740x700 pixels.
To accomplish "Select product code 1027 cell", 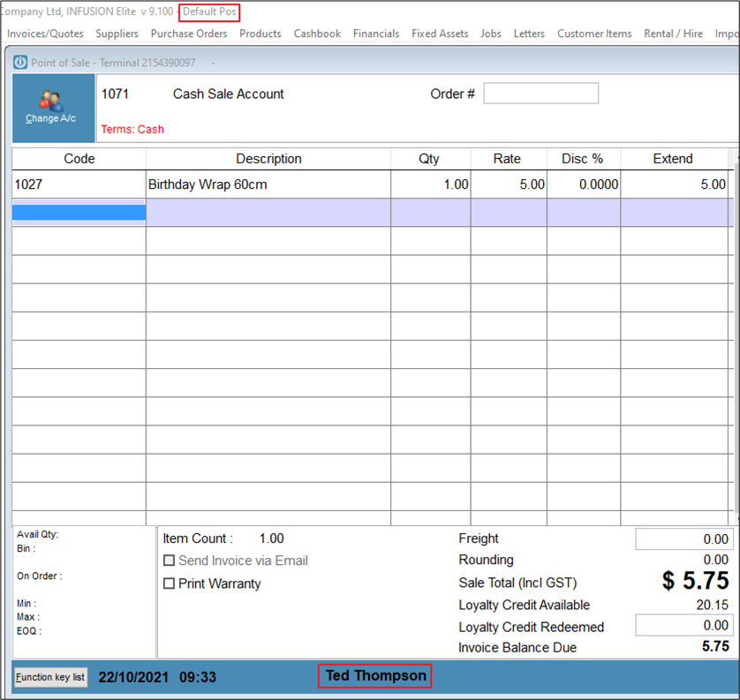I will point(79,184).
